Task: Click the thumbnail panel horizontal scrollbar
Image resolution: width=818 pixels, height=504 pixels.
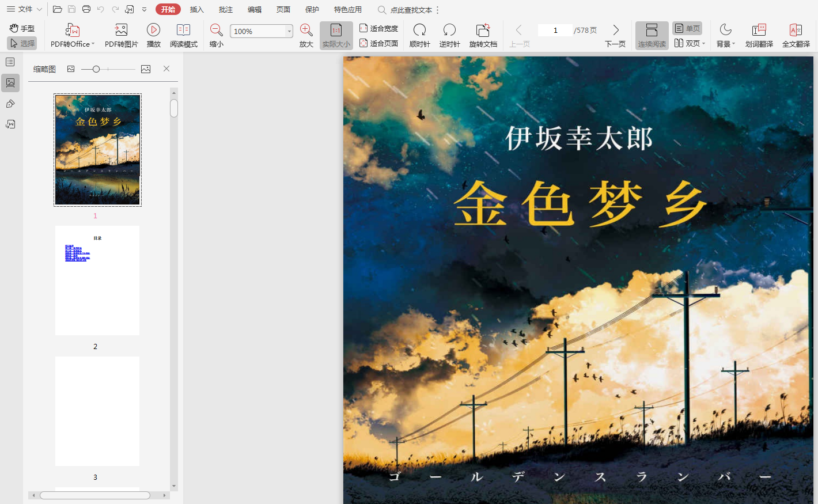Action: coord(95,495)
